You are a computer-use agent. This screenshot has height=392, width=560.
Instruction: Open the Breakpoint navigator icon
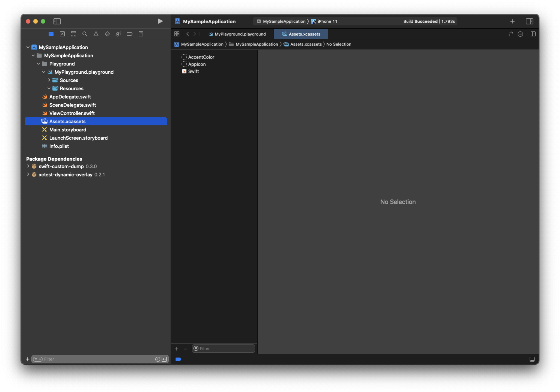click(x=130, y=34)
